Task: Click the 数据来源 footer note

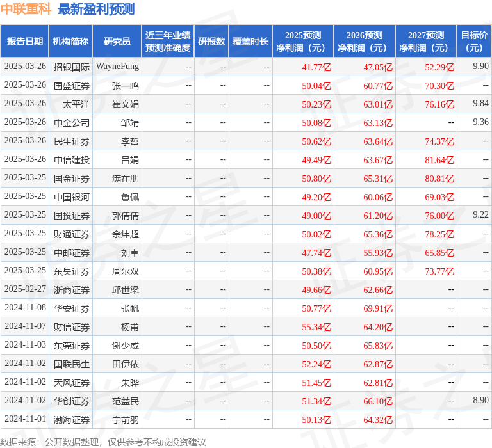Action: coord(103,442)
